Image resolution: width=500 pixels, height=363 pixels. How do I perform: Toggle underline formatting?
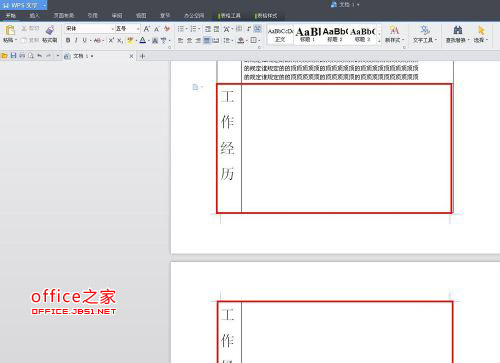click(84, 40)
